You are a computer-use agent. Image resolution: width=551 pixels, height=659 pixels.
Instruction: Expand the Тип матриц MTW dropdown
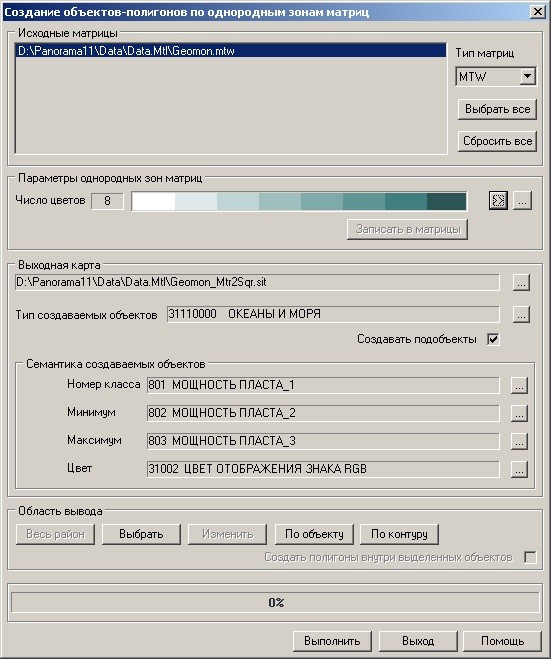[527, 77]
